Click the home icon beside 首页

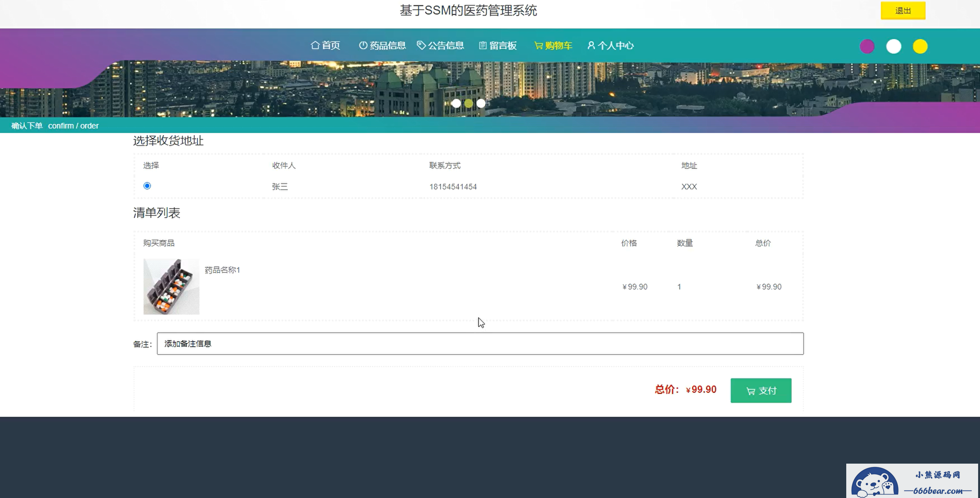[315, 45]
